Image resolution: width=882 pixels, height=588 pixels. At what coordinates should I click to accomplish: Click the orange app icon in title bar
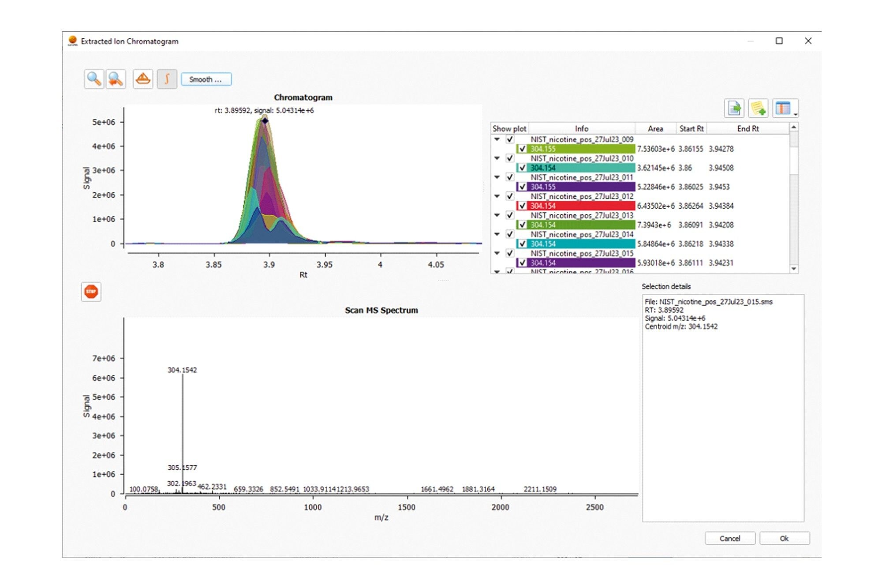[x=72, y=41]
